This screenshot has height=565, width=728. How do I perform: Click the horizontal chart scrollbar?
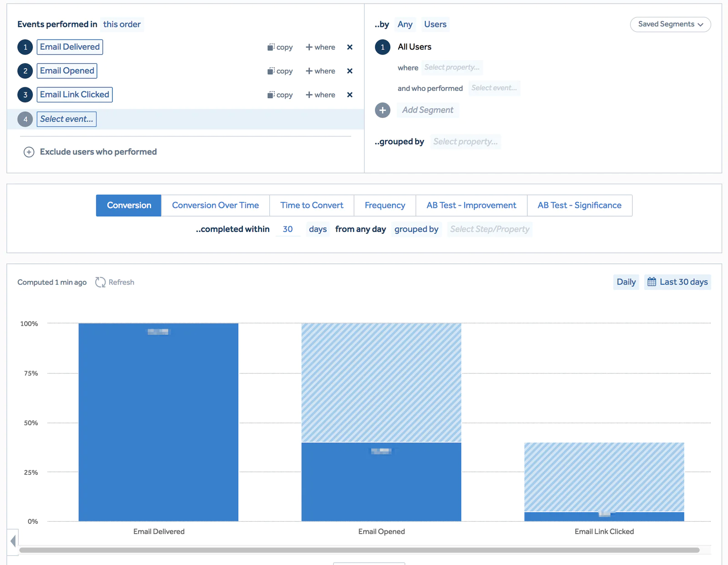359,550
